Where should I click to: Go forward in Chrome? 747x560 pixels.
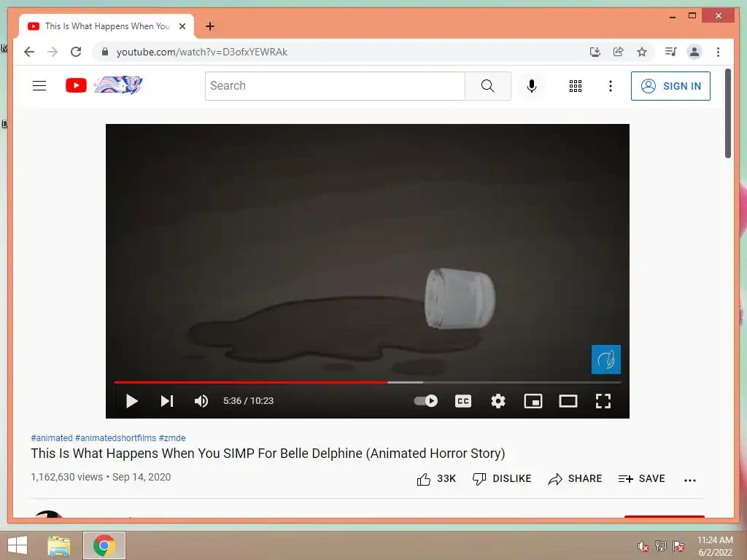pyautogui.click(x=53, y=52)
